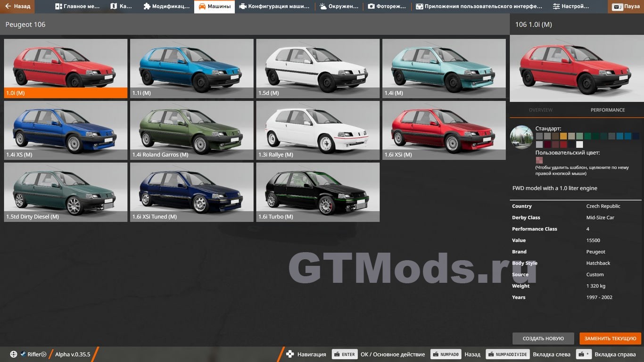
Task: Choose the 1.6i XSi Tuned (M) car
Action: pos(192,192)
